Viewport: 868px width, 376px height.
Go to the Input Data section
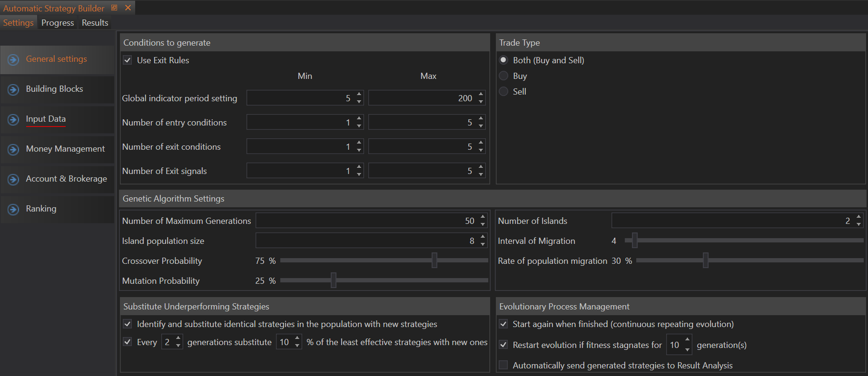(46, 119)
